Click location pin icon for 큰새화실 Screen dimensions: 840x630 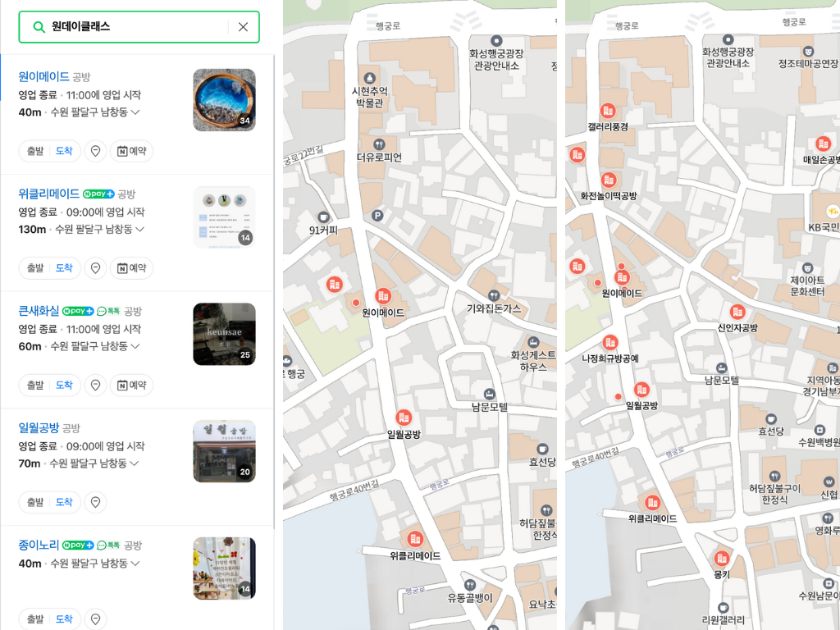tap(95, 386)
